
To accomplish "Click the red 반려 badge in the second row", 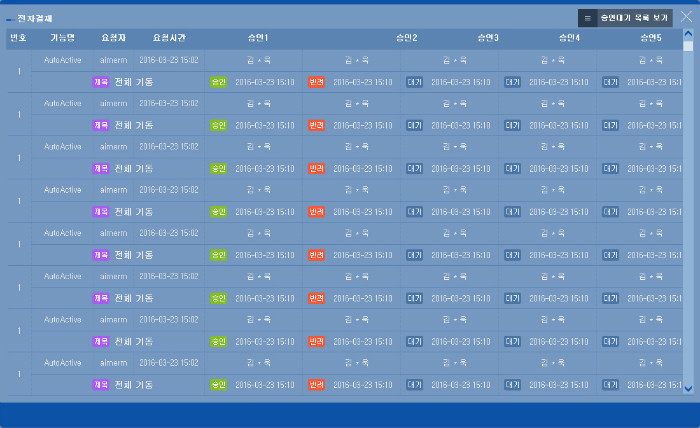I will coord(316,125).
